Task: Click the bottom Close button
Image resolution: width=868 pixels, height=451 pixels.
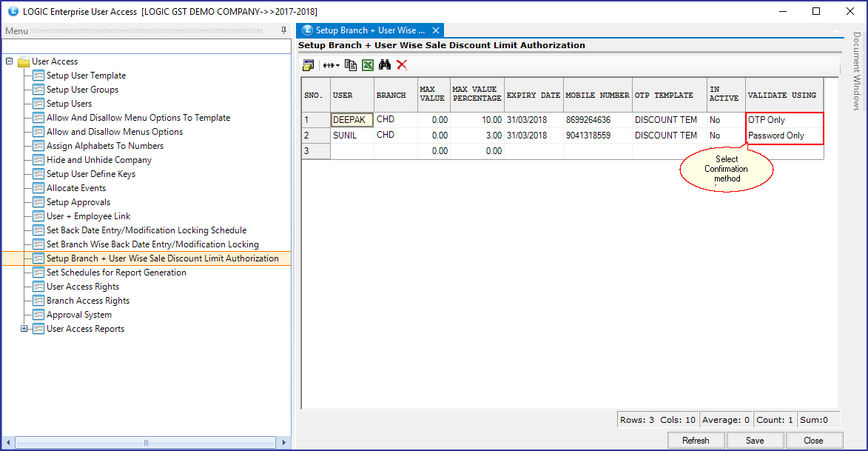Action: point(814,441)
